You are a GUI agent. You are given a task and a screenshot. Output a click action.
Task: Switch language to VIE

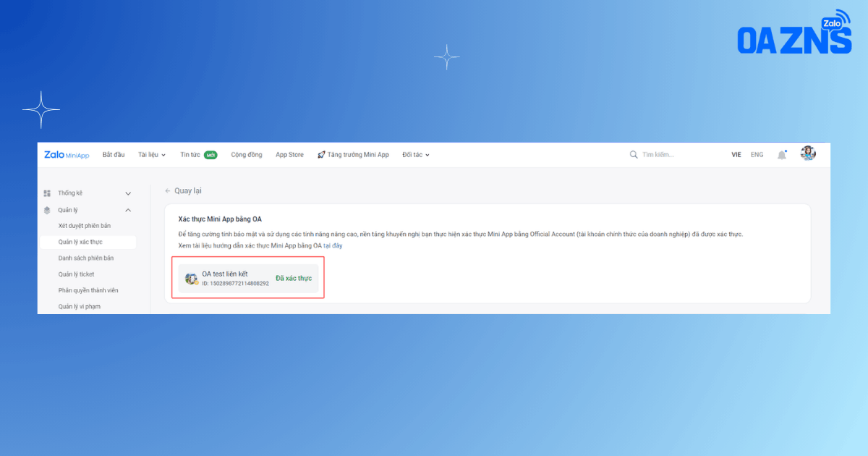pos(736,155)
